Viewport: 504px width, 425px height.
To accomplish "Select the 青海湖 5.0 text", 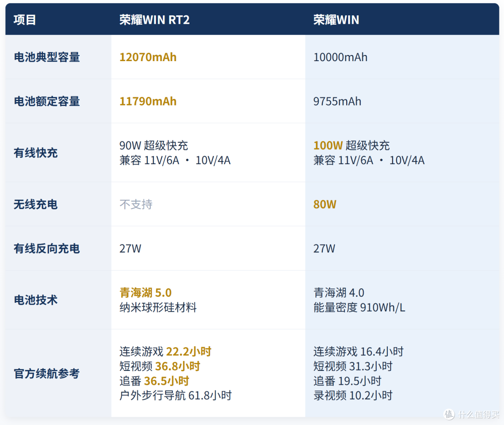I will tap(146, 293).
